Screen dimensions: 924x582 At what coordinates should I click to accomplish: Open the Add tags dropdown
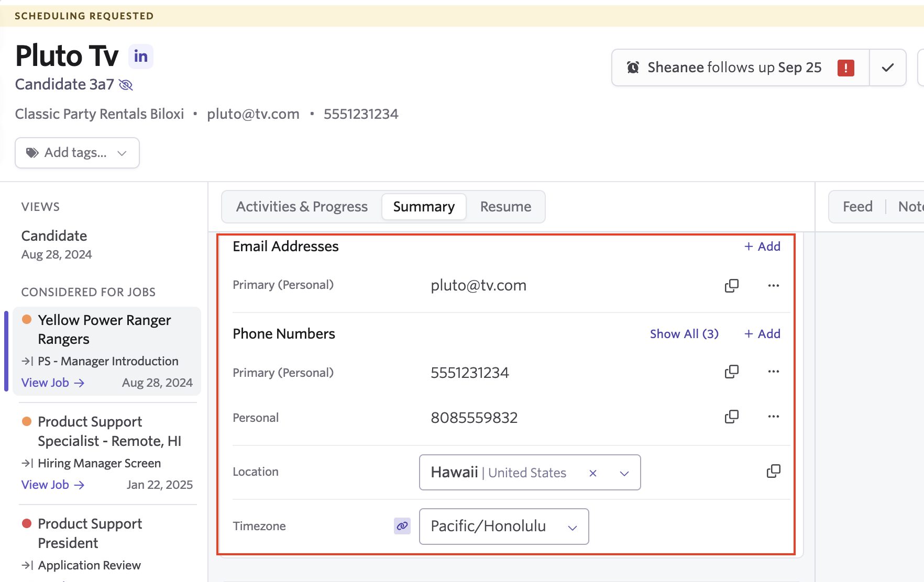[77, 153]
